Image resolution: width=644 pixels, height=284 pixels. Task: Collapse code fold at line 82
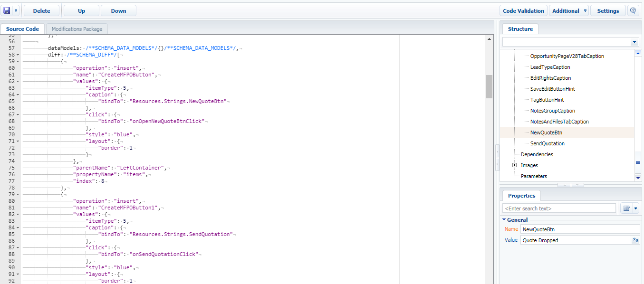tap(18, 214)
